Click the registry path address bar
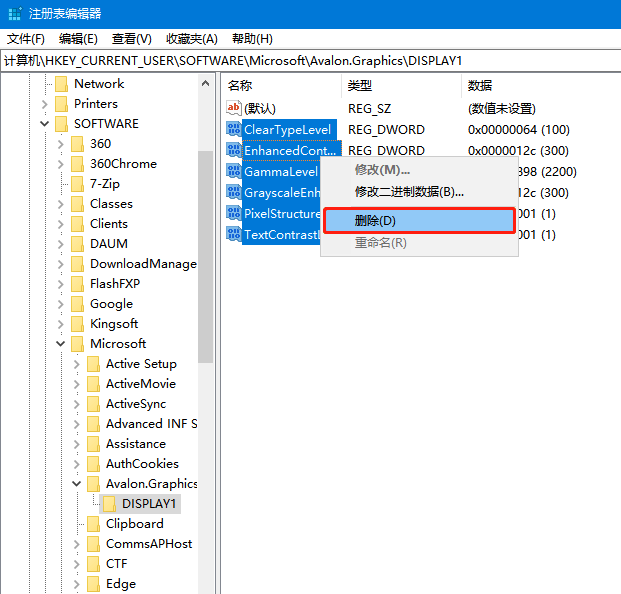 [310, 61]
